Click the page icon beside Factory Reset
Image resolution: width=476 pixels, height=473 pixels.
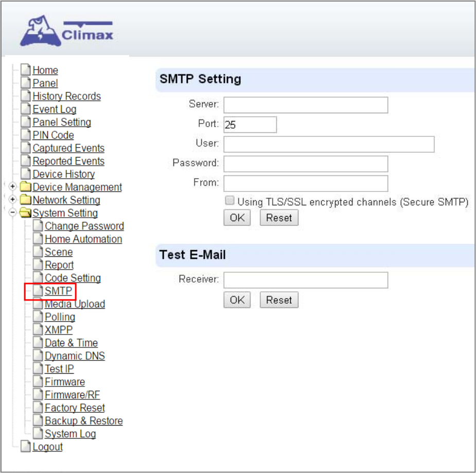coord(38,408)
